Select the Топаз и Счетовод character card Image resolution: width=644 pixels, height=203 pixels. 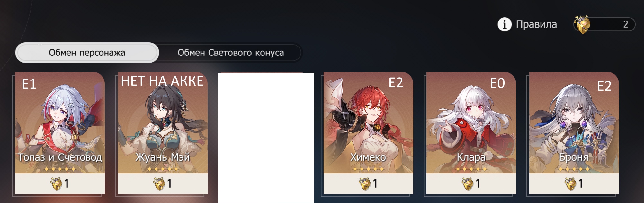60,133
